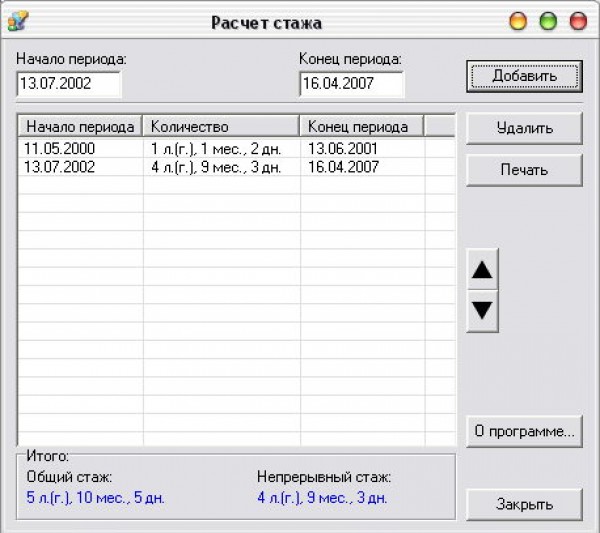
Task: Select the row starting 13.07.2002 in the table
Action: 236,167
